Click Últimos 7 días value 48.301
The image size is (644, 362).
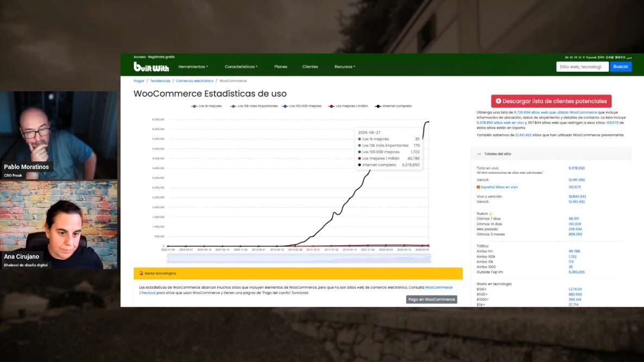pos(574,219)
